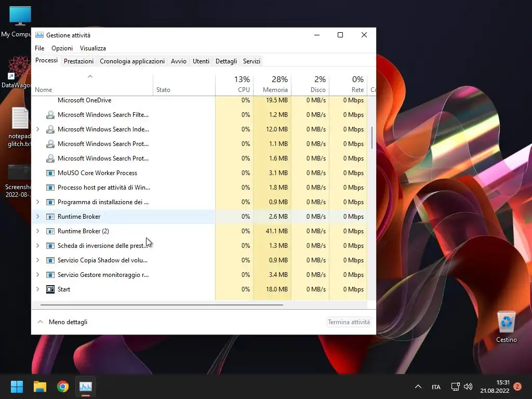Image resolution: width=532 pixels, height=399 pixels.
Task: Click the Termina attività button
Action: click(349, 322)
